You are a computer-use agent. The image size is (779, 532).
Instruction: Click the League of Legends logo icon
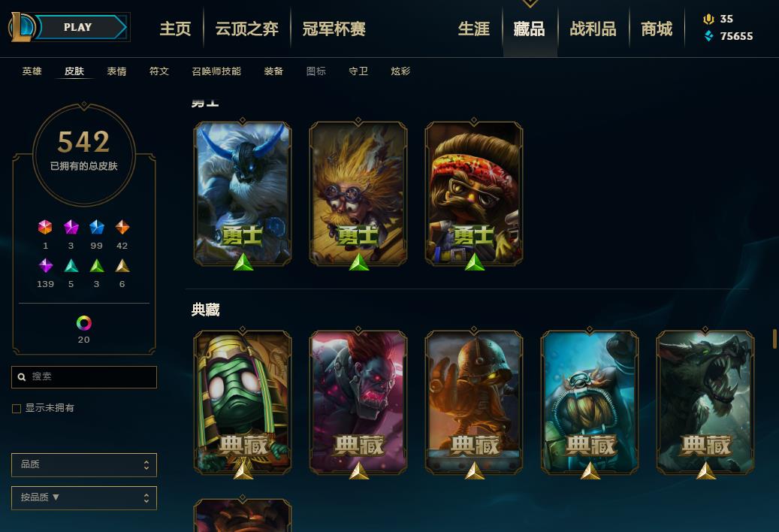[x=21, y=27]
